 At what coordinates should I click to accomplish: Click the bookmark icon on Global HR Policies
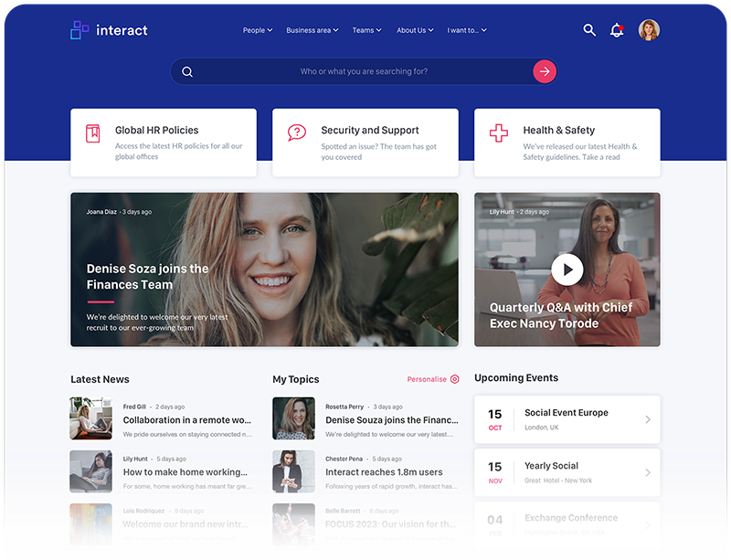[91, 133]
